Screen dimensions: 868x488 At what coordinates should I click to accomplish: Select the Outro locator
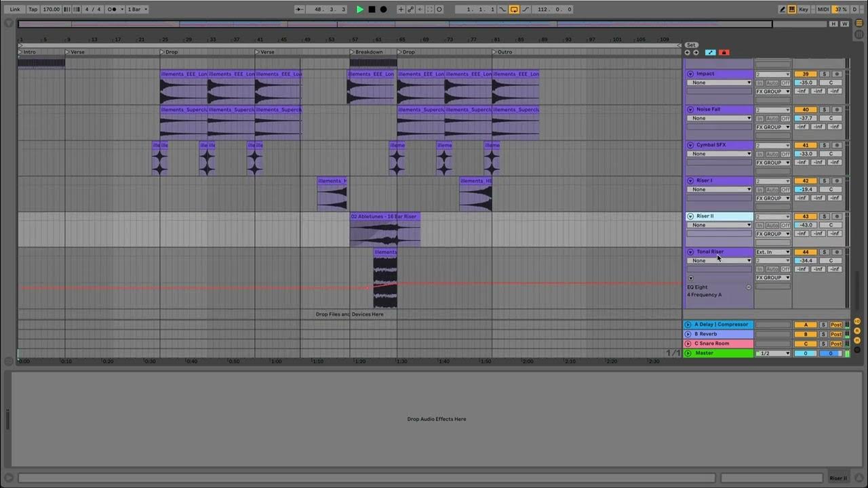click(502, 52)
